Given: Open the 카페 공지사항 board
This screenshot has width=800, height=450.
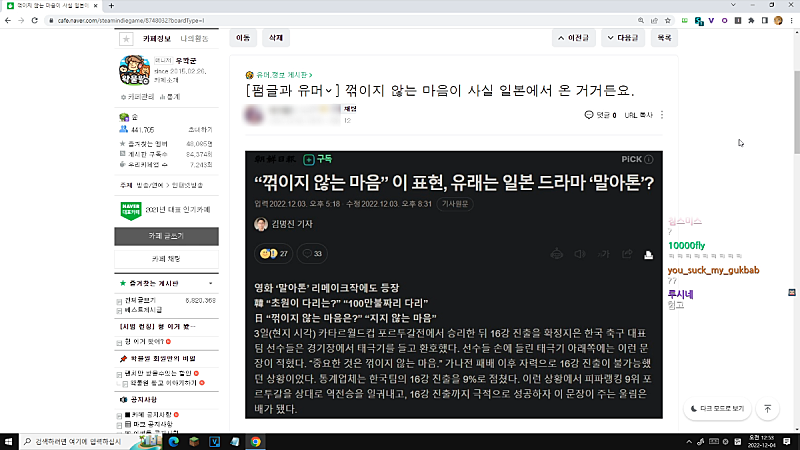Looking at the screenshot, I should [152, 415].
